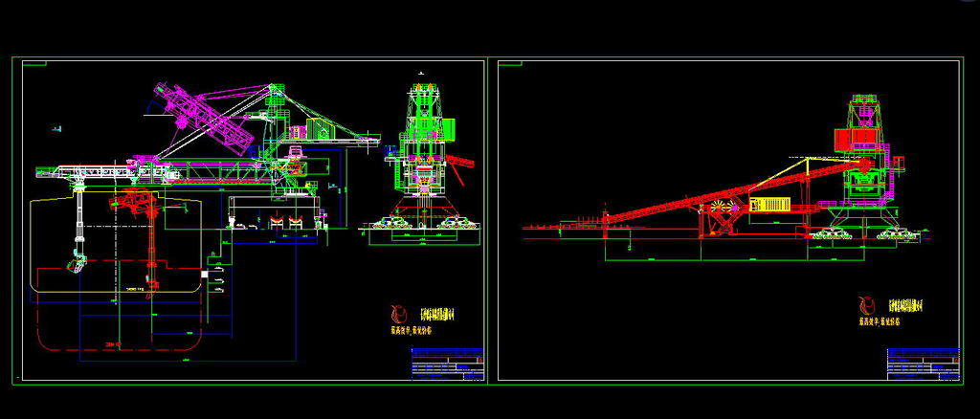Click the red grab mechanism above the ship hull

(135, 201)
